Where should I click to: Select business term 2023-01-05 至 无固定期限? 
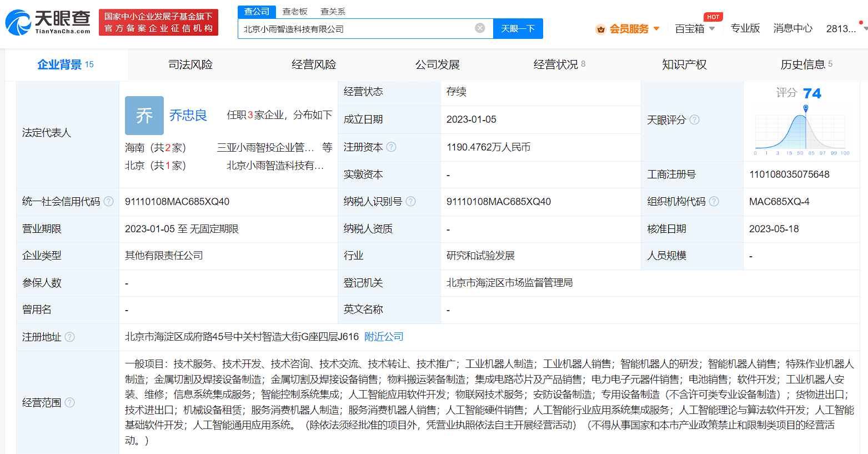coord(182,229)
